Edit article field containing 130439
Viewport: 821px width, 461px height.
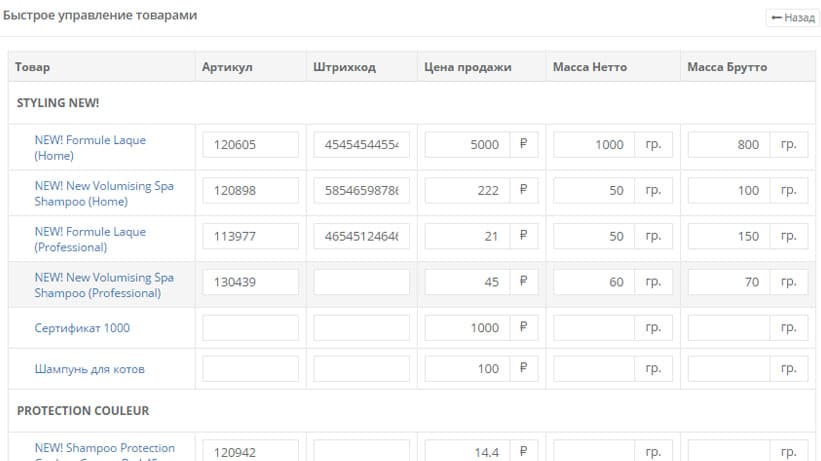coord(251,282)
